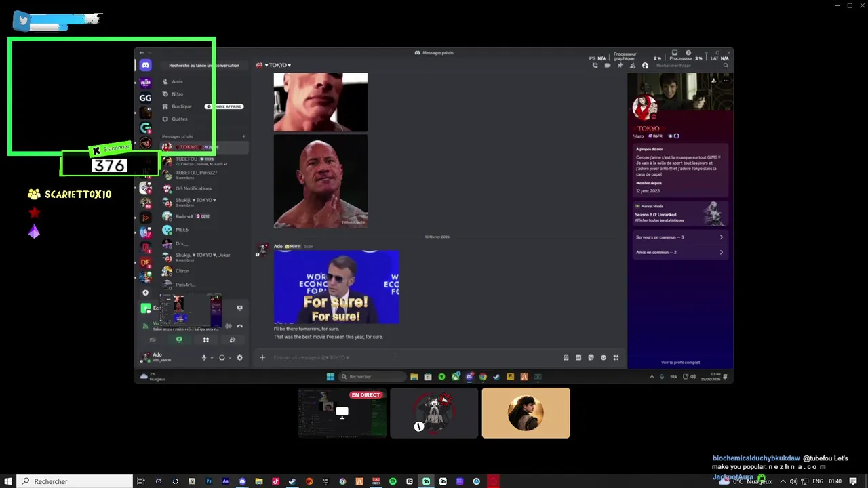This screenshot has height=488, width=868.
Task: Open the TUBEFOU, Paro227 group chat
Action: (x=203, y=174)
